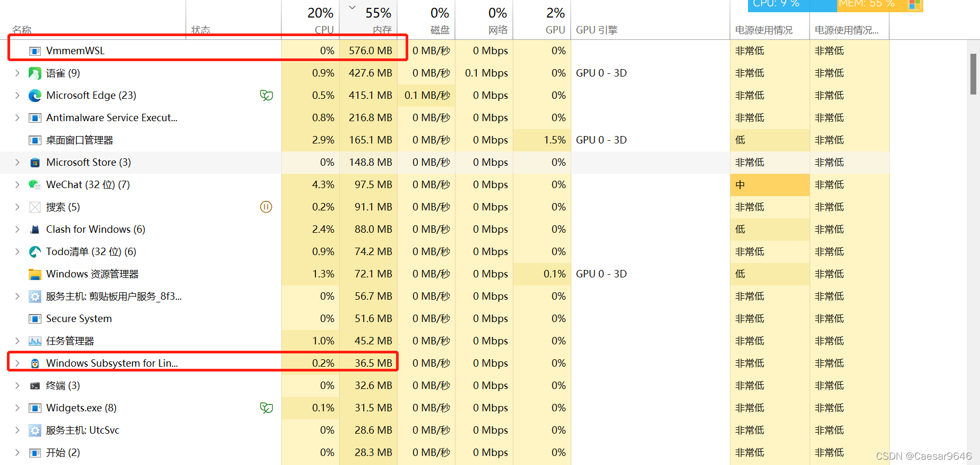Screen dimensions: 980x465
Task: Click the 0.1 MB/秒 disk value
Action: pos(427,95)
